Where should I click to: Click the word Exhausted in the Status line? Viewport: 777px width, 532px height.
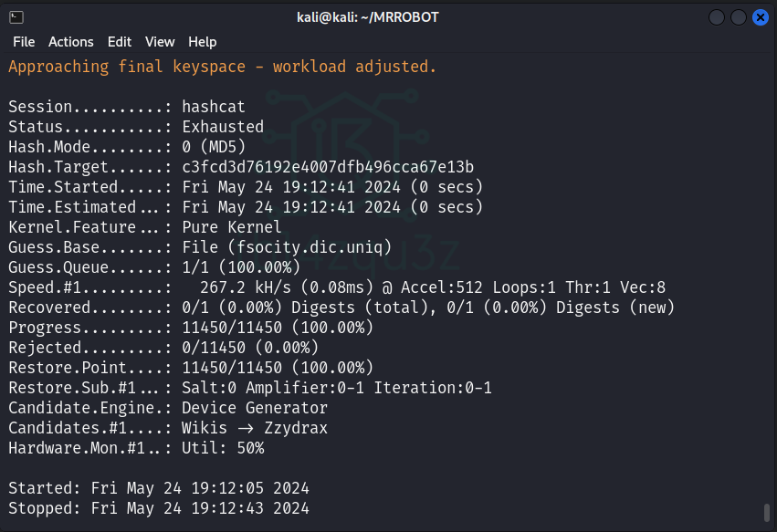tap(223, 127)
